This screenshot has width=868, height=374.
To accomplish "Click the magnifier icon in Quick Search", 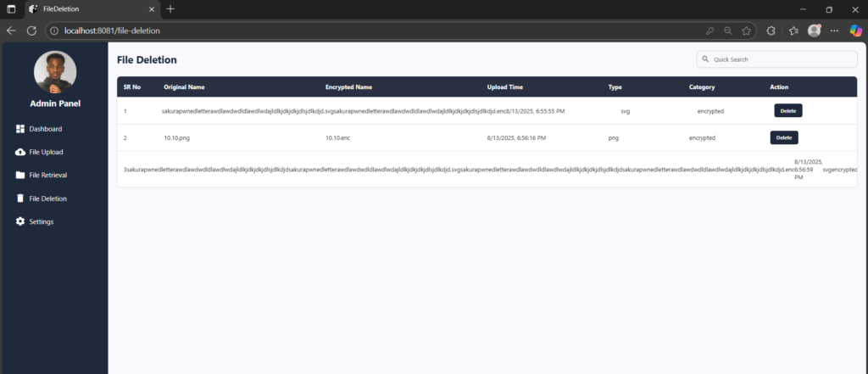I will (705, 59).
